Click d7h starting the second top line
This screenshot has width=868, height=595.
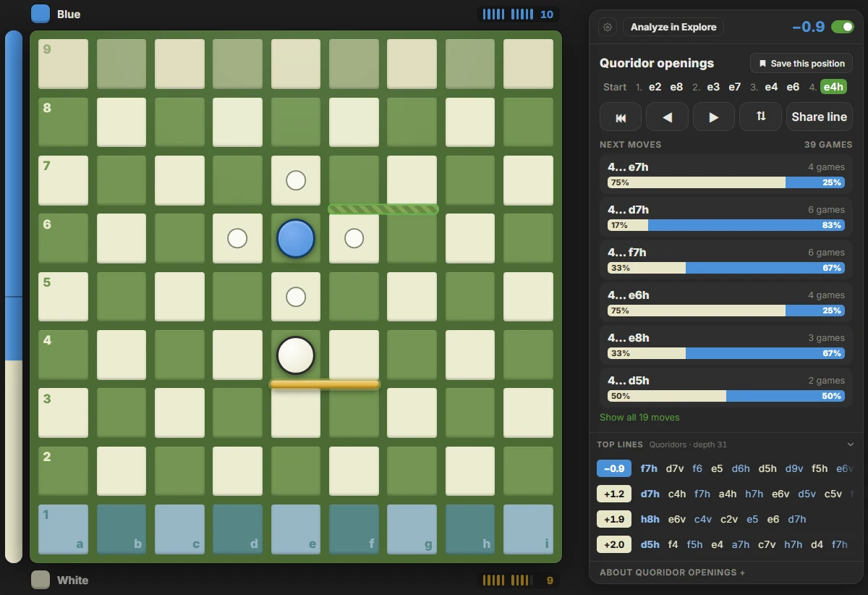click(650, 494)
